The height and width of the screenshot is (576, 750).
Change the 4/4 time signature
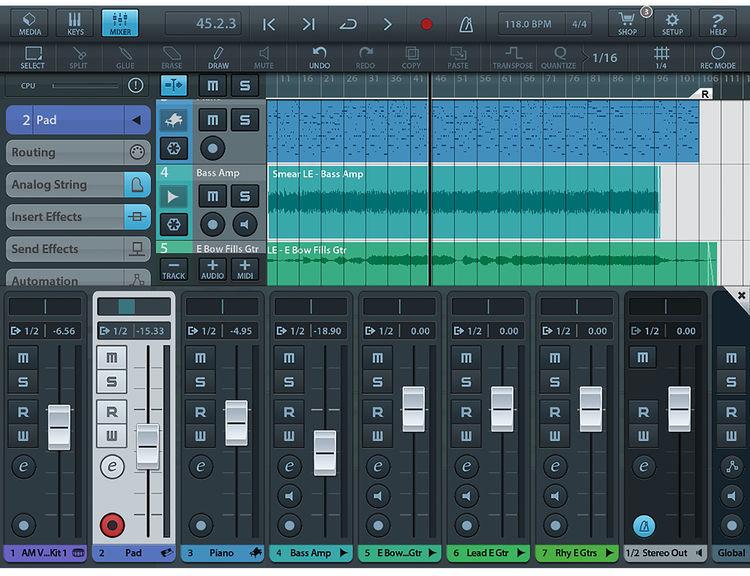[x=579, y=24]
